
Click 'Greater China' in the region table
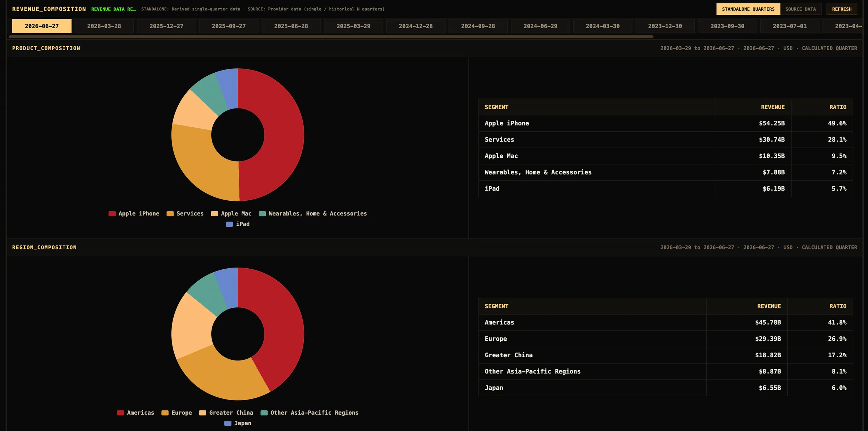coord(509,355)
